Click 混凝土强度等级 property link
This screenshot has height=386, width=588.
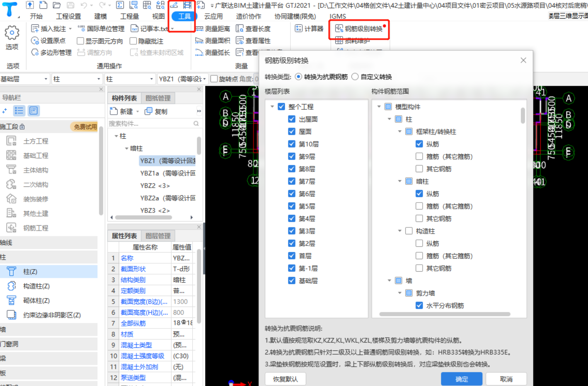pos(142,356)
